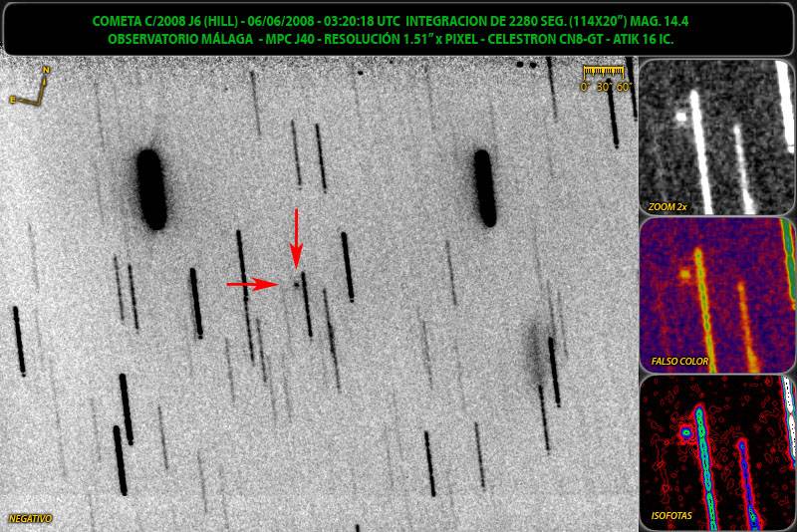Screen dimensions: 797x532
Task: Click the 'MAG. 14.4' text
Action: click(661, 21)
